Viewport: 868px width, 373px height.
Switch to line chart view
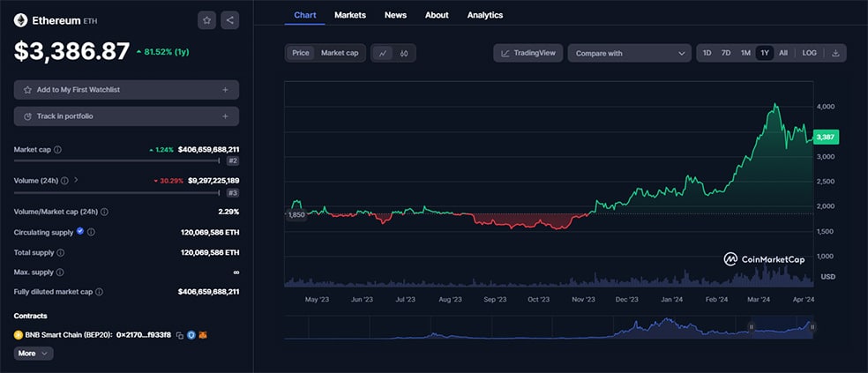point(383,53)
